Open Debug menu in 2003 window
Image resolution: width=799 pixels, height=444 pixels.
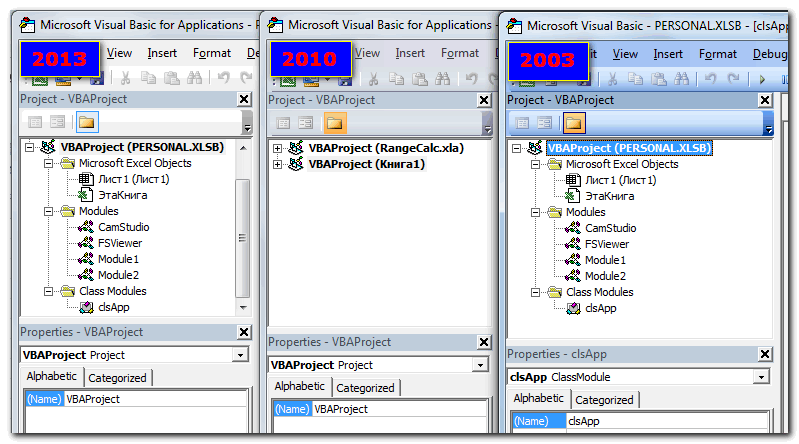770,54
